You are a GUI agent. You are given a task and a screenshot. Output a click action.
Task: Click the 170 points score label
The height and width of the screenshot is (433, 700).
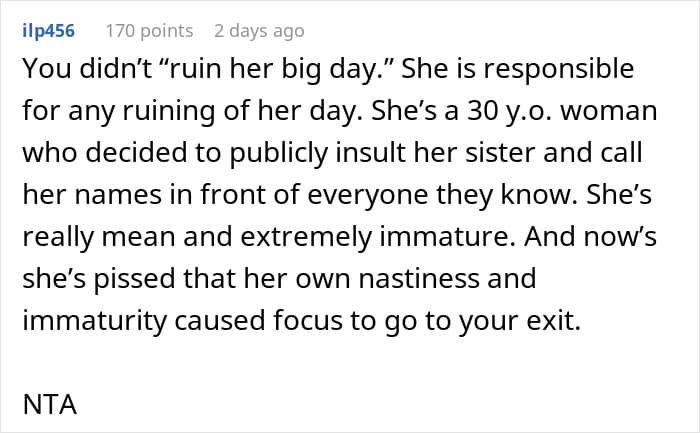coord(149,31)
